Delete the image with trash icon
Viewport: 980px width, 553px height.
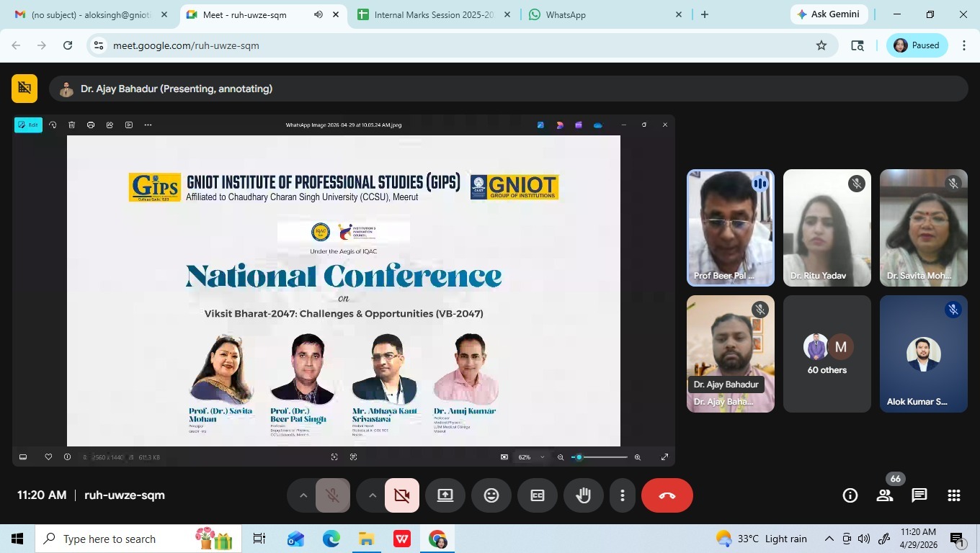click(72, 125)
